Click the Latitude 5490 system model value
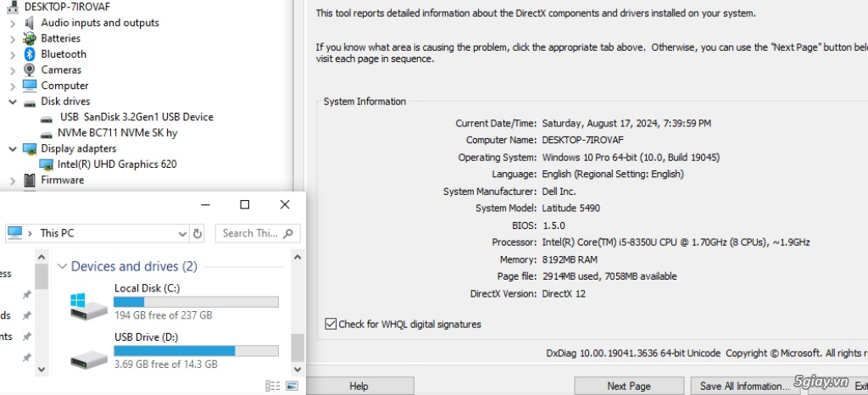 tap(570, 209)
